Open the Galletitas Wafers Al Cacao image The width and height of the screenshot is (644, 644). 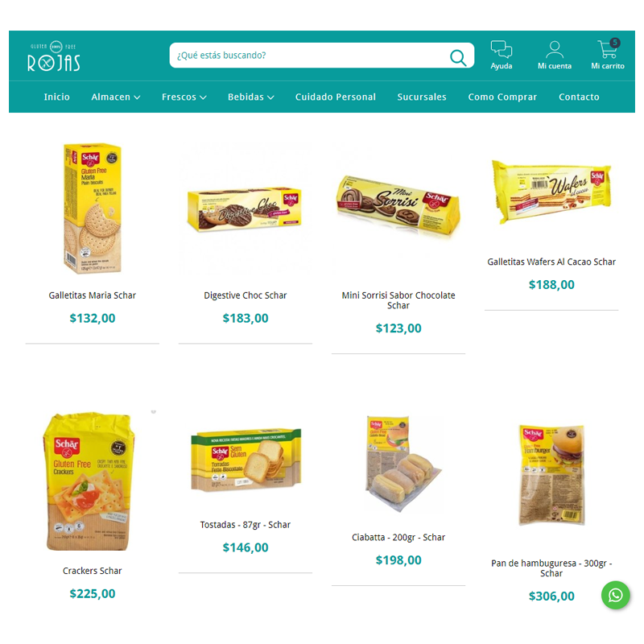click(551, 192)
